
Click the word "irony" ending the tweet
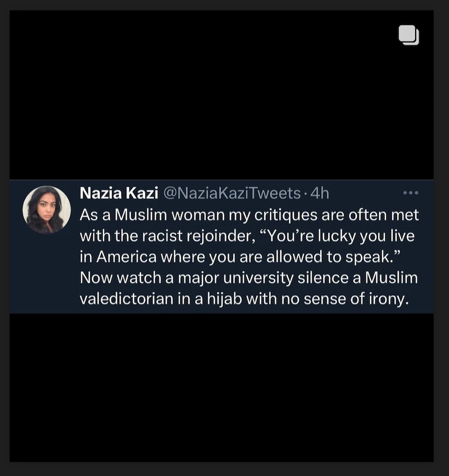[389, 299]
